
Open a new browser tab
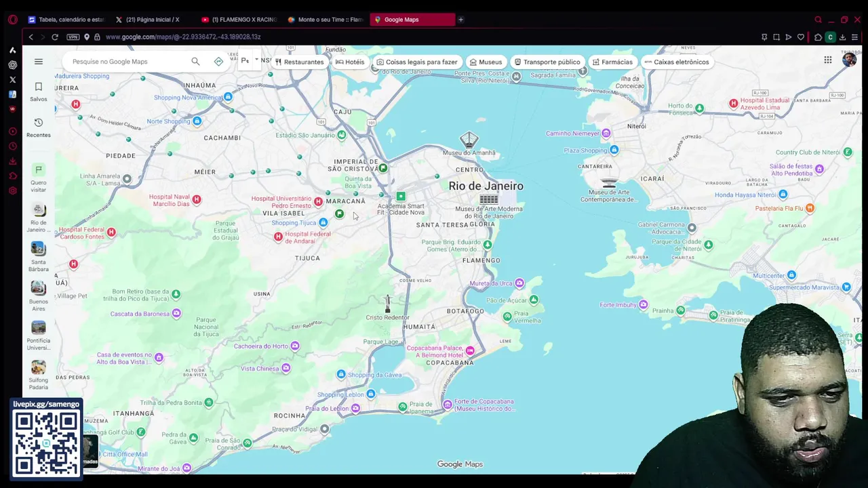[x=460, y=20]
